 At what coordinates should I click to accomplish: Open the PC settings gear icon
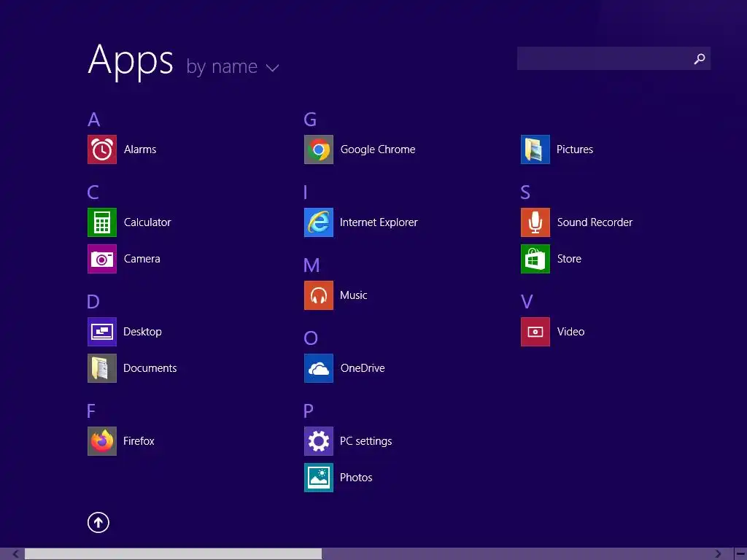coord(319,441)
